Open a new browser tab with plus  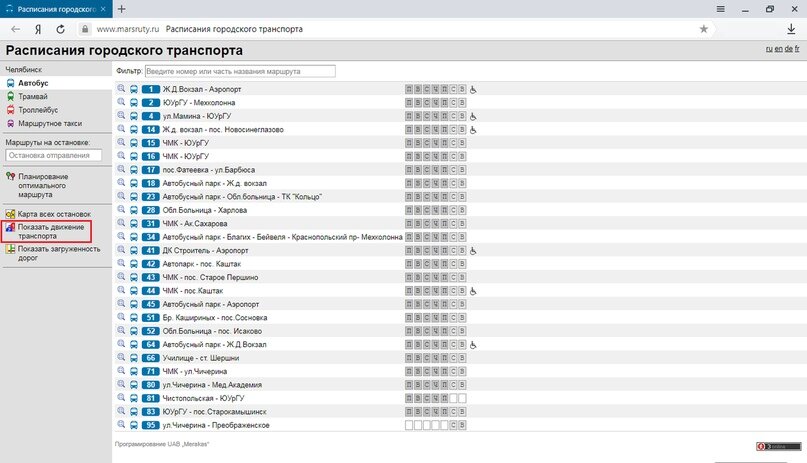coord(121,9)
